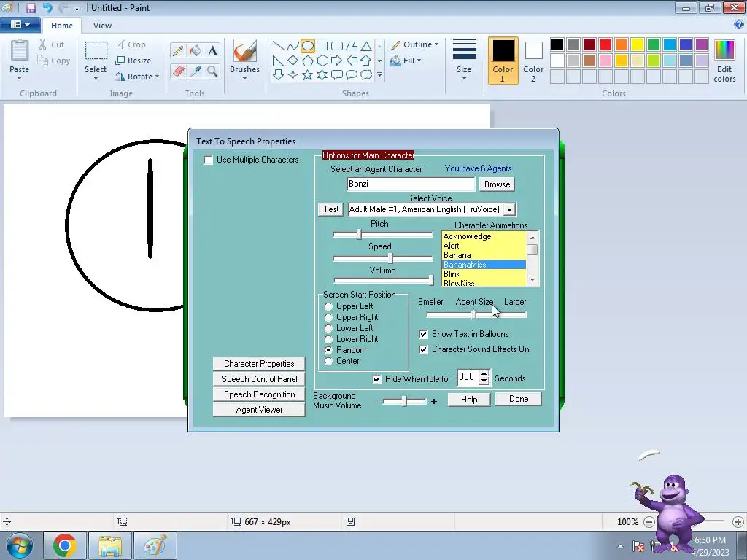Expand the Shapes gallery more arrow
Image resolution: width=747 pixels, height=560 pixels.
pos(379,75)
